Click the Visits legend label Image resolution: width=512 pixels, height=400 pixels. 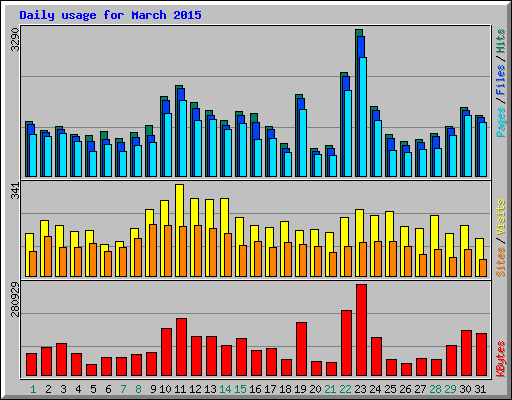click(x=501, y=218)
